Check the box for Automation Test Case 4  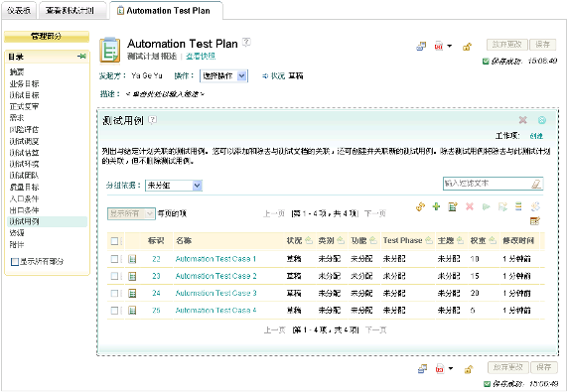pyautogui.click(x=114, y=311)
